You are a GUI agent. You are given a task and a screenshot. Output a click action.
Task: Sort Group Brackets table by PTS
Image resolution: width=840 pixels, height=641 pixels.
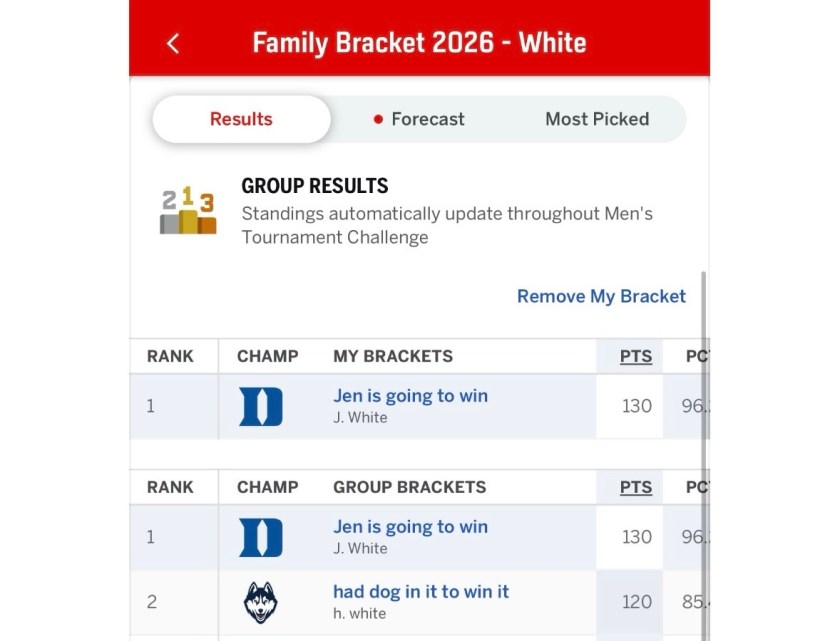click(x=636, y=487)
